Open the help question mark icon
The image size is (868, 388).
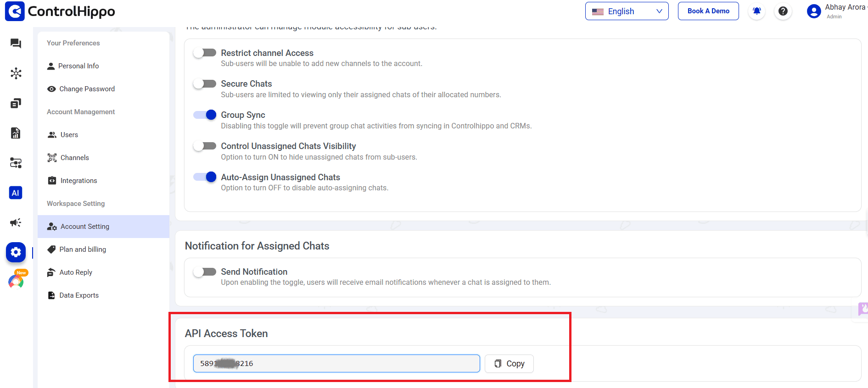pos(783,11)
